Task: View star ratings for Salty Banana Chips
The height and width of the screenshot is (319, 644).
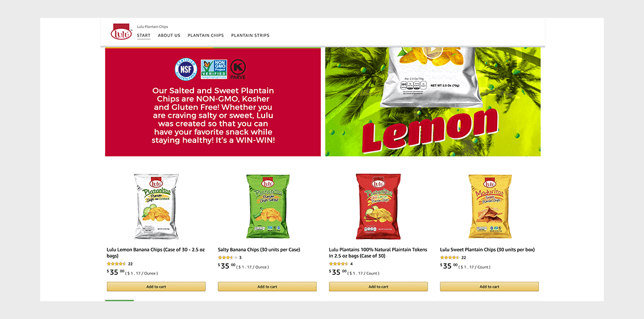Action: pos(227,257)
